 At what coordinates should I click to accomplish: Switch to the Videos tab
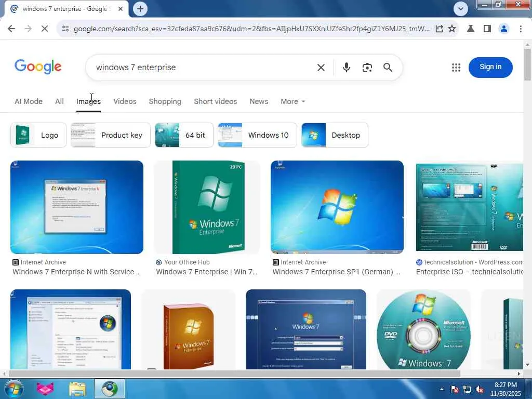click(125, 101)
